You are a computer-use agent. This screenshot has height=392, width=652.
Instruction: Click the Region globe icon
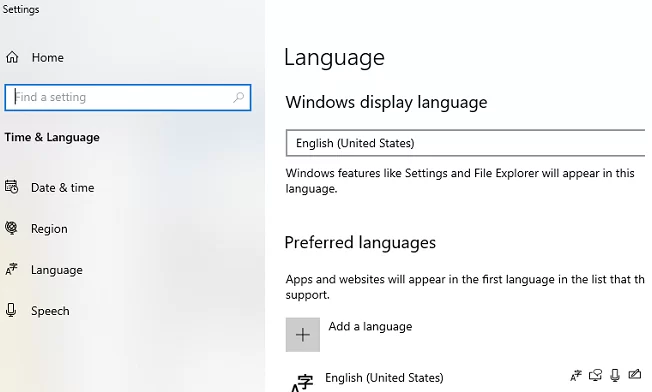[x=12, y=228]
